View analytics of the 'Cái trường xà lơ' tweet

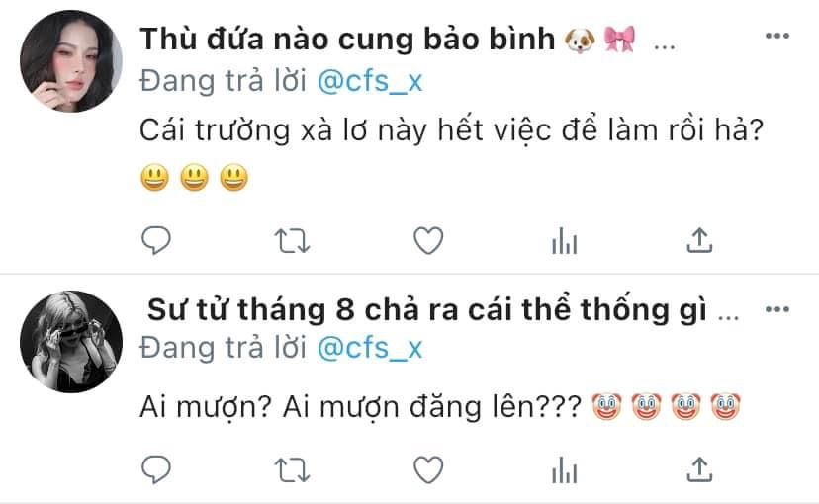coord(564,241)
